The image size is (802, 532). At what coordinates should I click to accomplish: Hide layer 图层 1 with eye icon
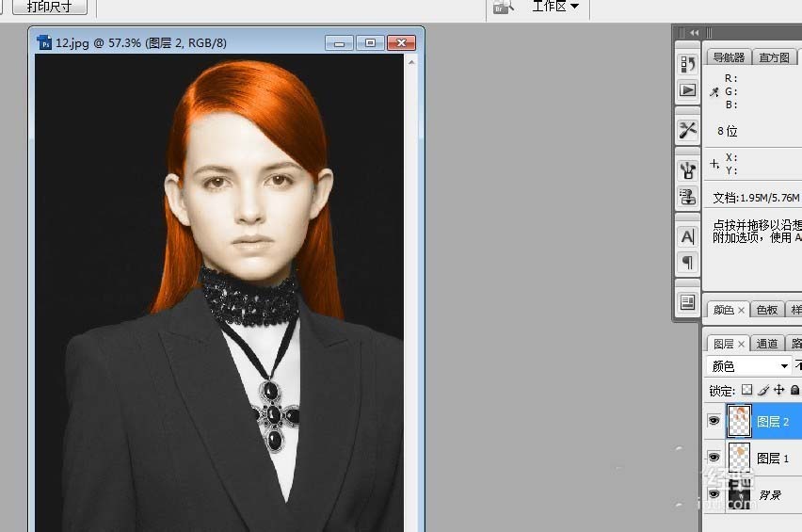[714, 458]
